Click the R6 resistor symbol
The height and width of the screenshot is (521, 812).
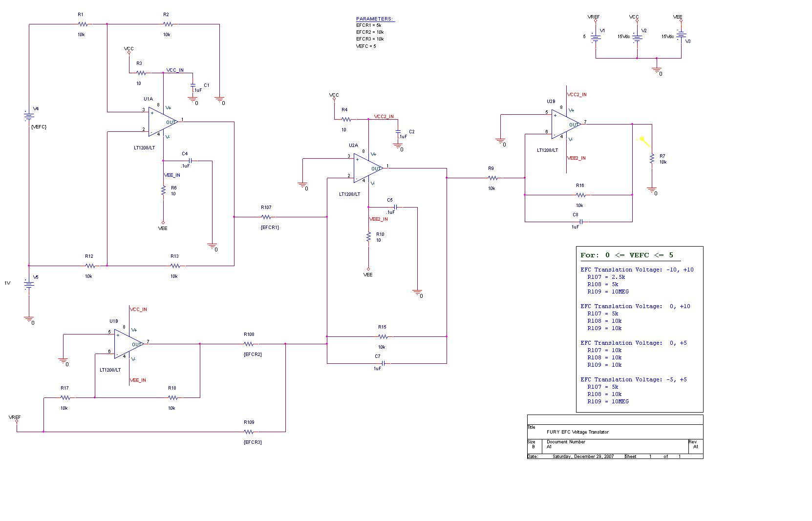163,191
